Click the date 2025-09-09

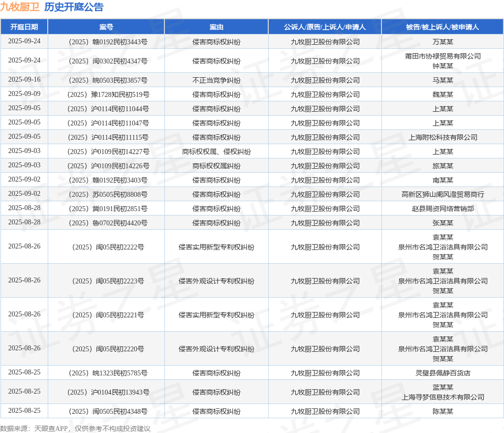click(x=24, y=93)
